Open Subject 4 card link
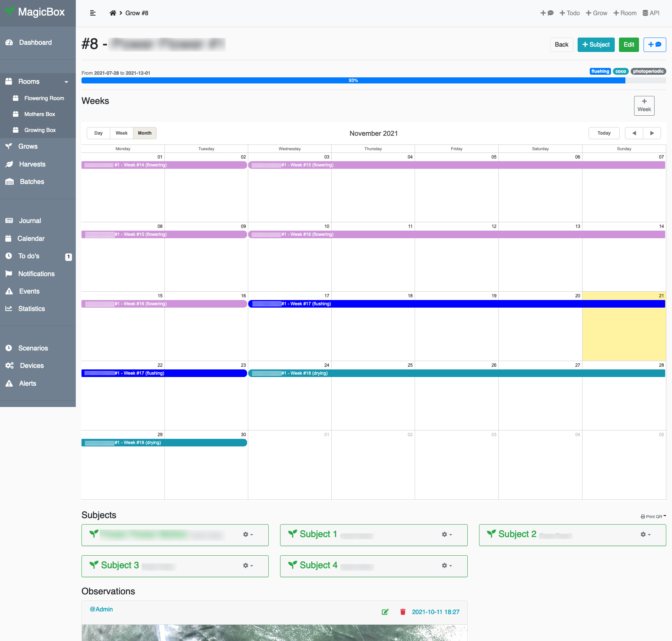This screenshot has height=641, width=672. point(319,565)
